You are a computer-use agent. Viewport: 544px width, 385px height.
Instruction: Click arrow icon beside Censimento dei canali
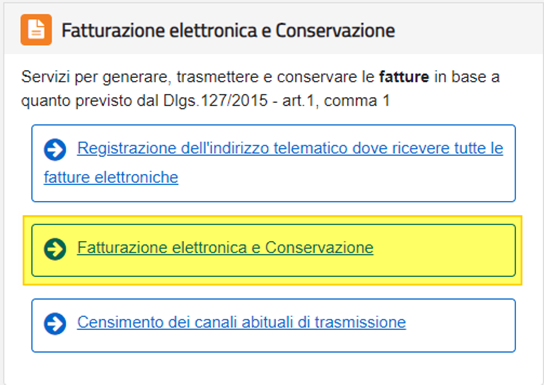(x=55, y=324)
